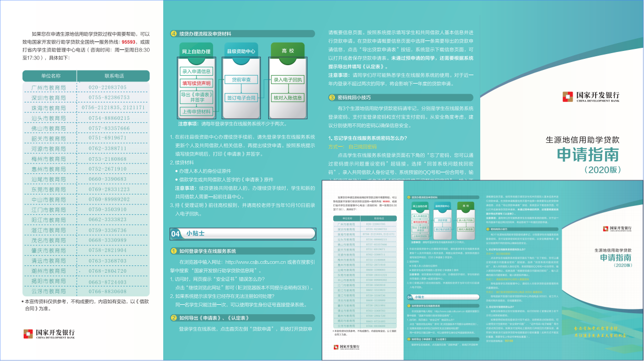
Task: Click phone number 0660-3390683 in the large table
Action: [x=108, y=179]
